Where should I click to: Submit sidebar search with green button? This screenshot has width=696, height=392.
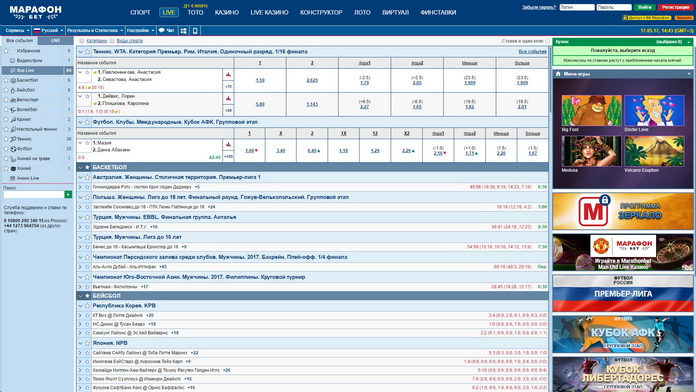(x=68, y=194)
